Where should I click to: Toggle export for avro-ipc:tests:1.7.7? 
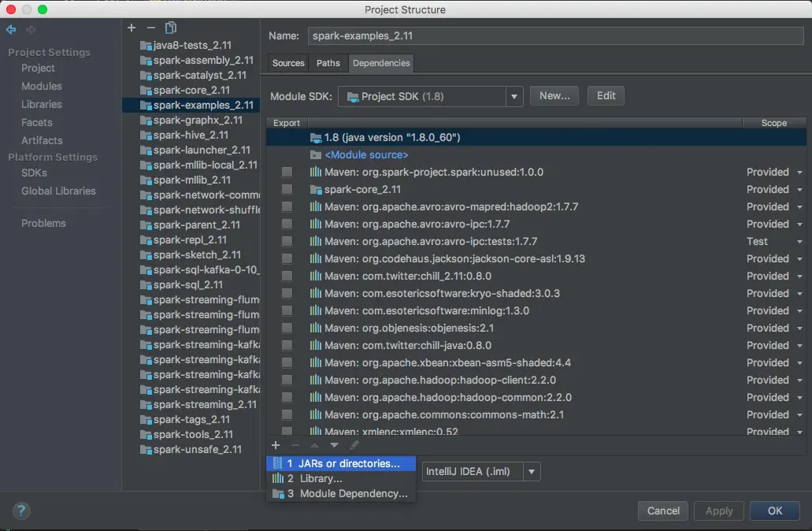287,241
